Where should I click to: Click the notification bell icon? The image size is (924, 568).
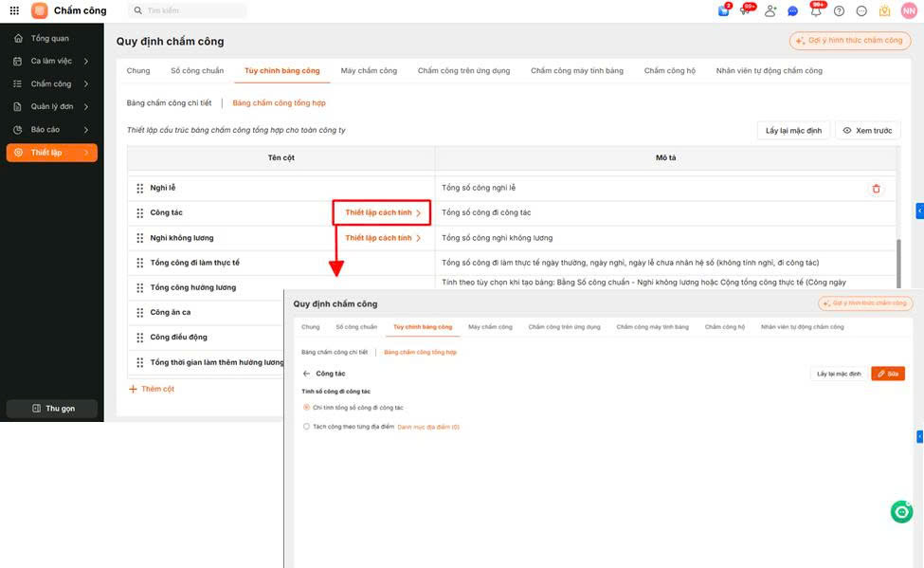pos(816,10)
